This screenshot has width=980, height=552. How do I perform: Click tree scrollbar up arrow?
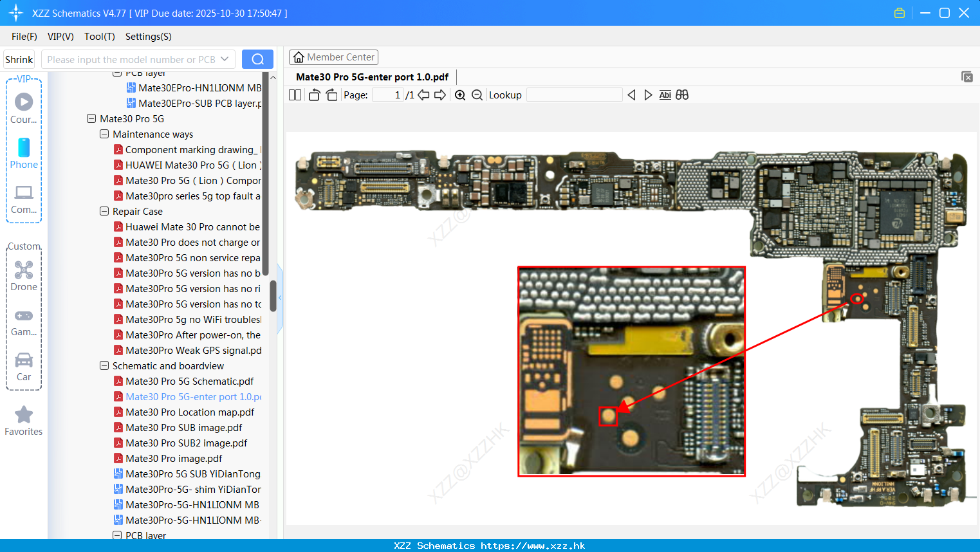click(273, 77)
